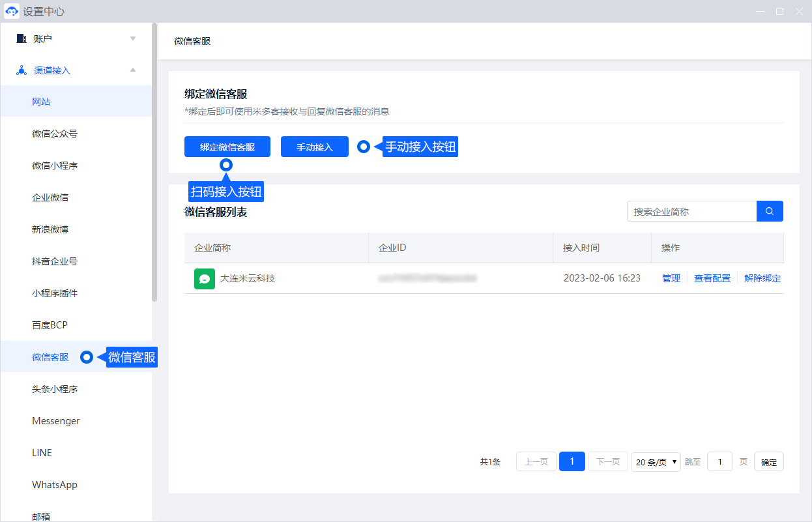
Task: Click the 账户 building icon in sidebar
Action: 22,38
